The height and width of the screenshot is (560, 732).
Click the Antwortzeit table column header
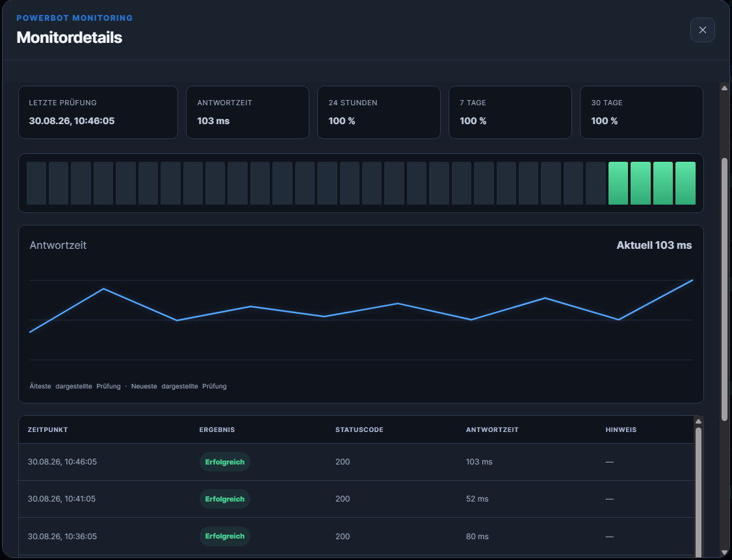tap(492, 429)
